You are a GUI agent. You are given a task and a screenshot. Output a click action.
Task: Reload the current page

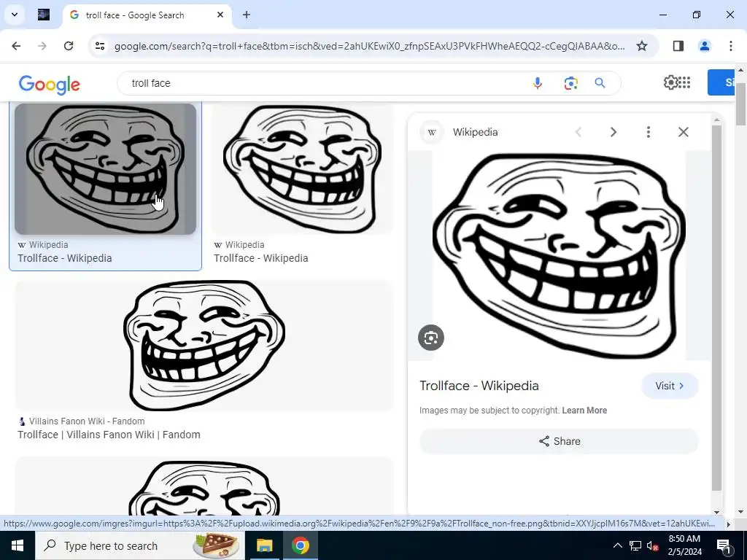click(69, 46)
